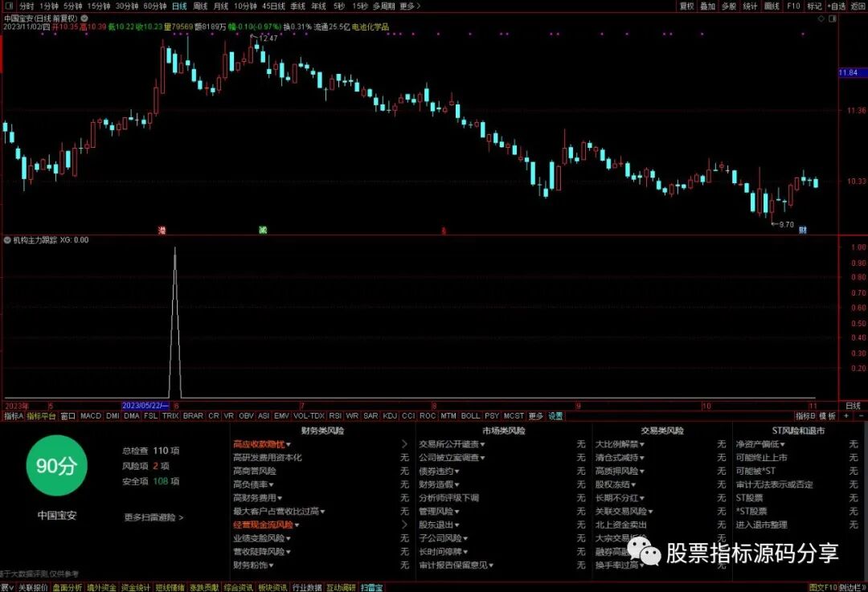Image resolution: width=868 pixels, height=592 pixels.
Task: Click the window split icon at chart top right
Action: coord(833,18)
